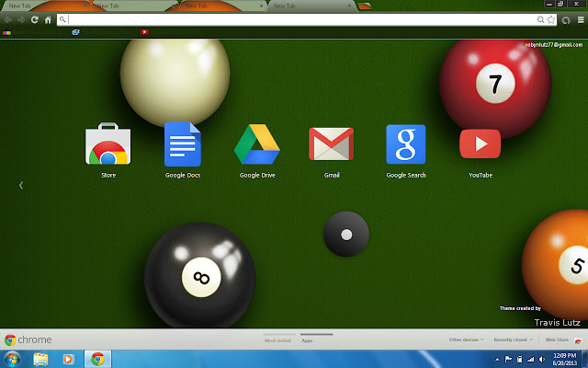
Task: Click the browser forward arrow
Action: click(x=21, y=19)
